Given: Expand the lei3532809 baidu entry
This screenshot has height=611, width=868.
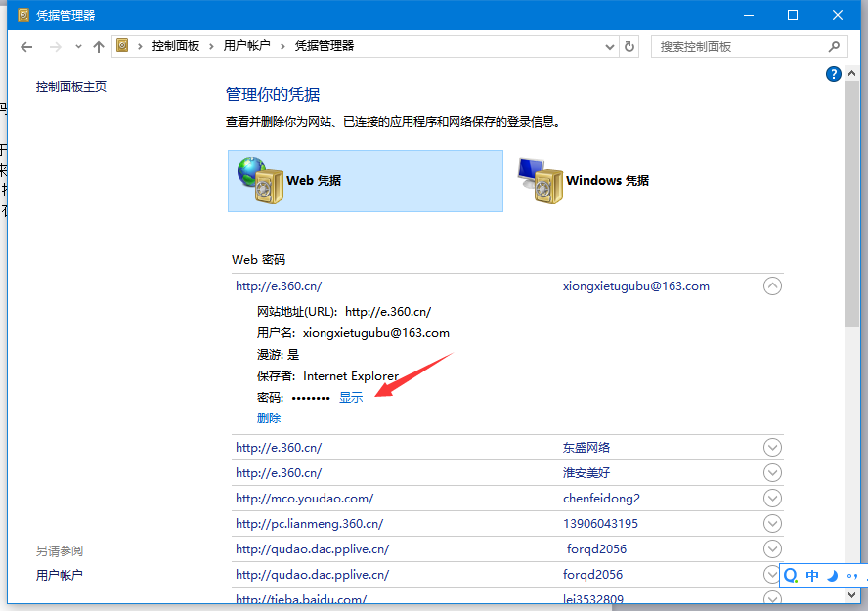Looking at the screenshot, I should point(772,598).
